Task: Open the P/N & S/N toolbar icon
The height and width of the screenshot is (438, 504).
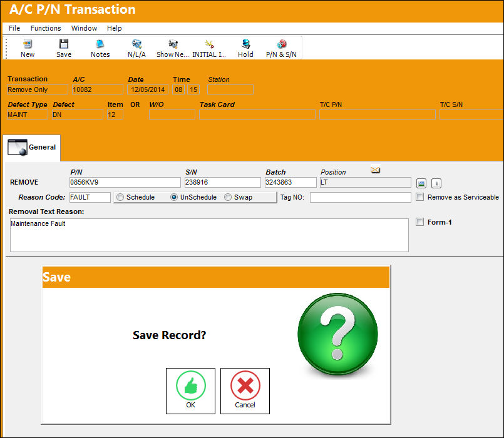Action: click(282, 44)
